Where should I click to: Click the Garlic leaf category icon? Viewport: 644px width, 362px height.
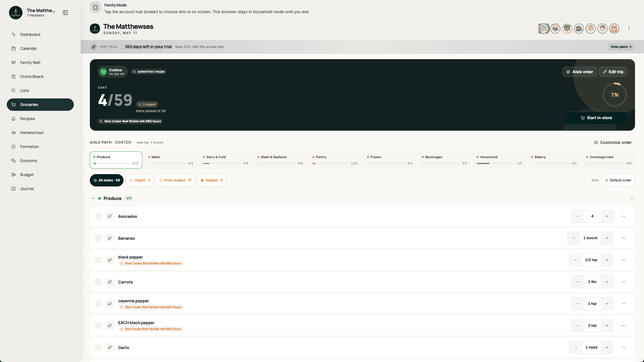[110, 347]
